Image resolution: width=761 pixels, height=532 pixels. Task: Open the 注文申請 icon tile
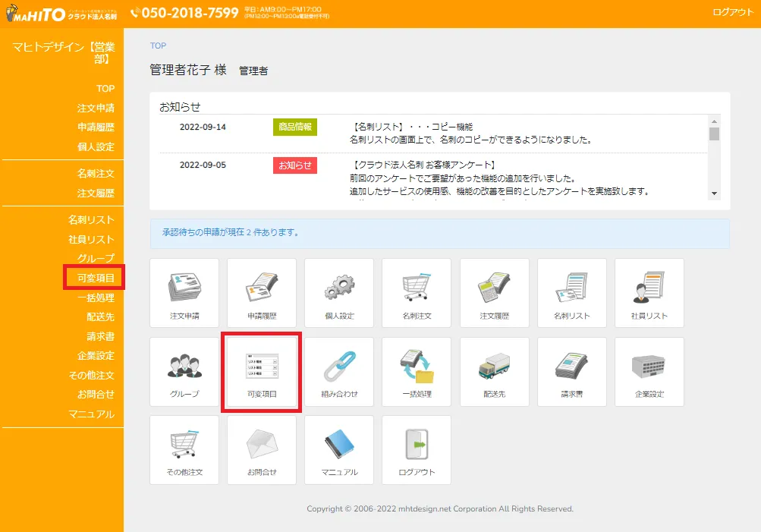click(184, 292)
